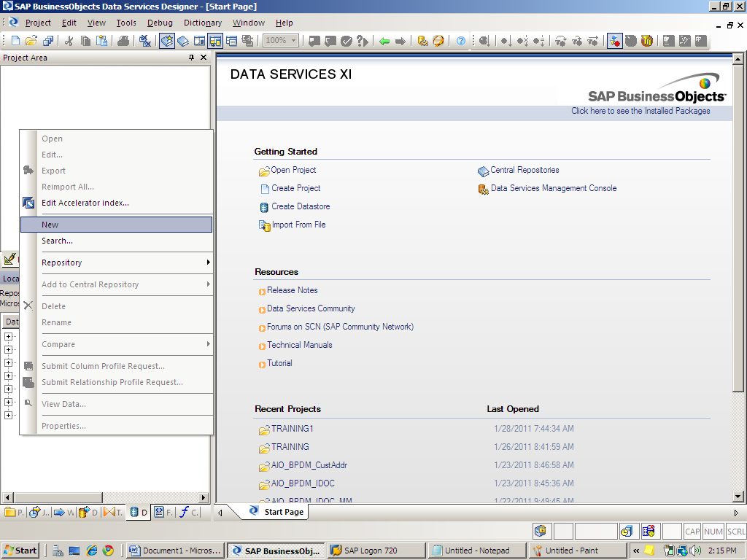Open the zoom percentage dropdown
This screenshot has width=747, height=560.
294,41
